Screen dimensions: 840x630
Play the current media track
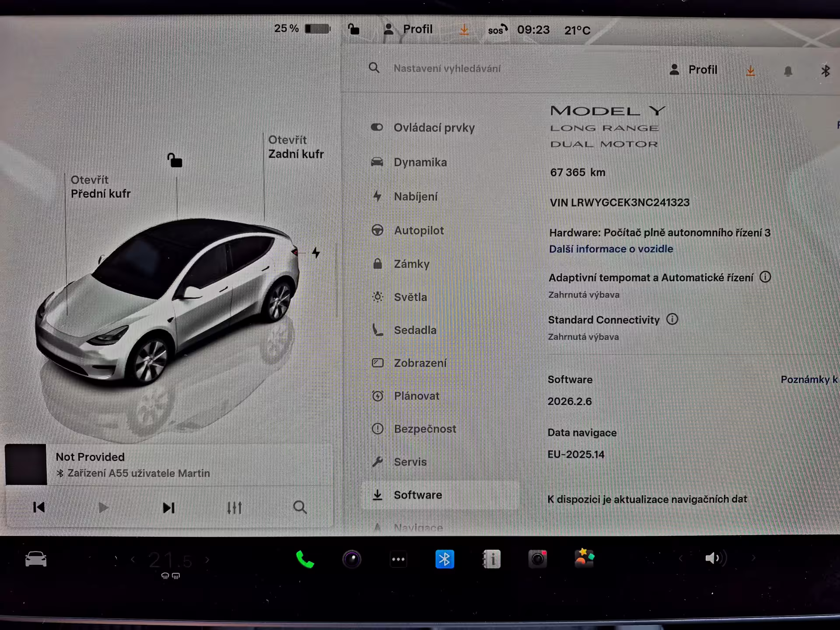point(103,507)
